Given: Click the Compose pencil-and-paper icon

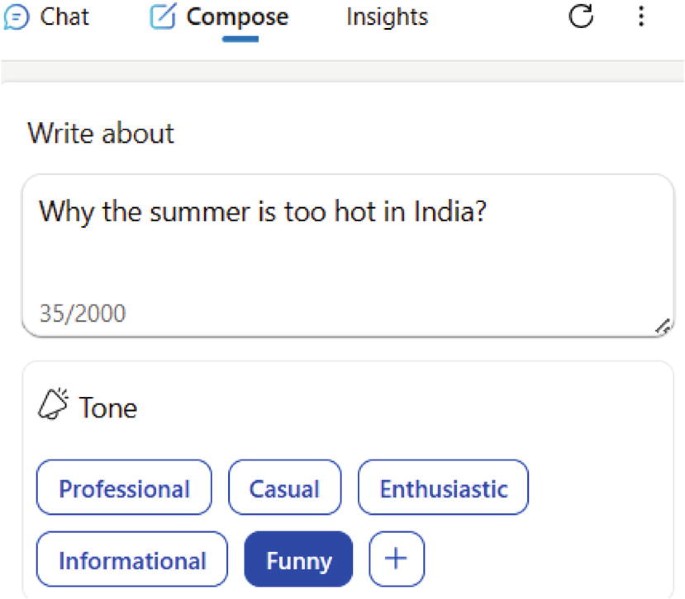Looking at the screenshot, I should (x=163, y=16).
